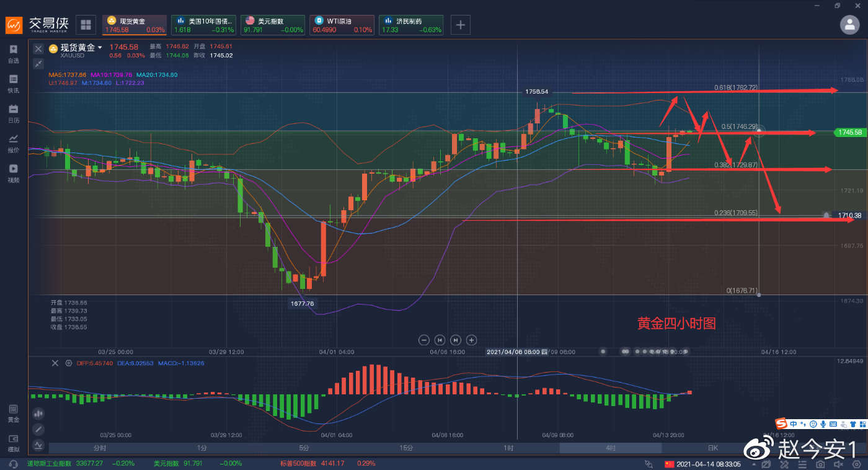Switch to the 济民制药 instrument tab
The image size is (868, 470).
pyautogui.click(x=411, y=25)
